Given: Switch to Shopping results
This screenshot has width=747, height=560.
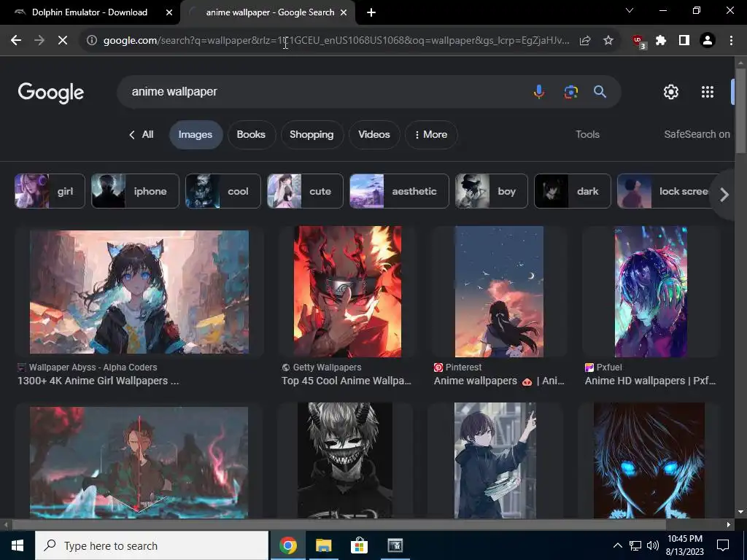Looking at the screenshot, I should point(311,135).
